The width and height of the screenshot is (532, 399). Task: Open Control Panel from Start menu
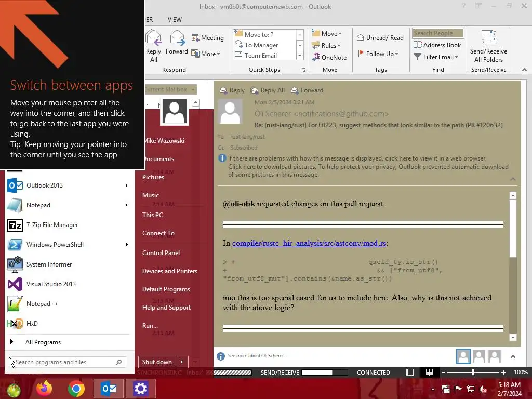(x=161, y=253)
